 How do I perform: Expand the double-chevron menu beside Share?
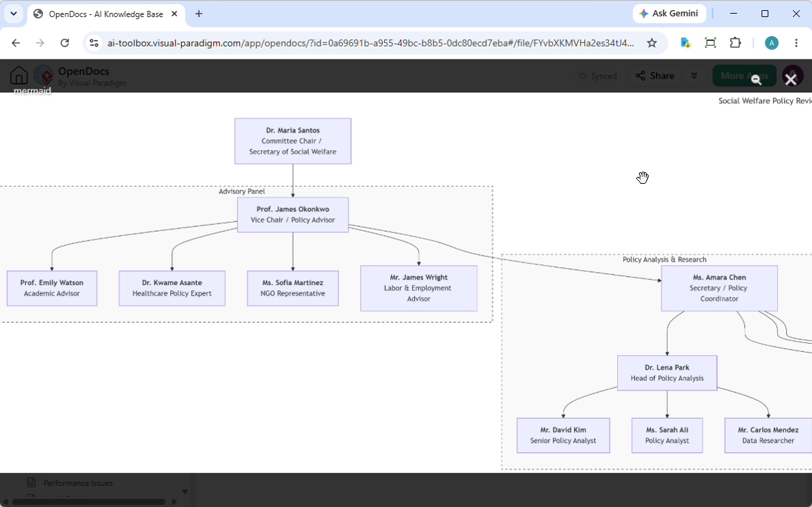pos(694,76)
